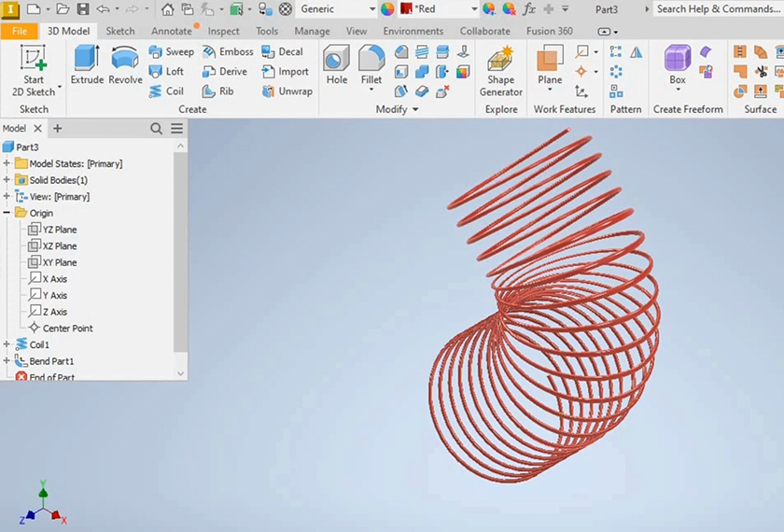
Task: Click the red appearance color swatch
Action: (x=407, y=9)
